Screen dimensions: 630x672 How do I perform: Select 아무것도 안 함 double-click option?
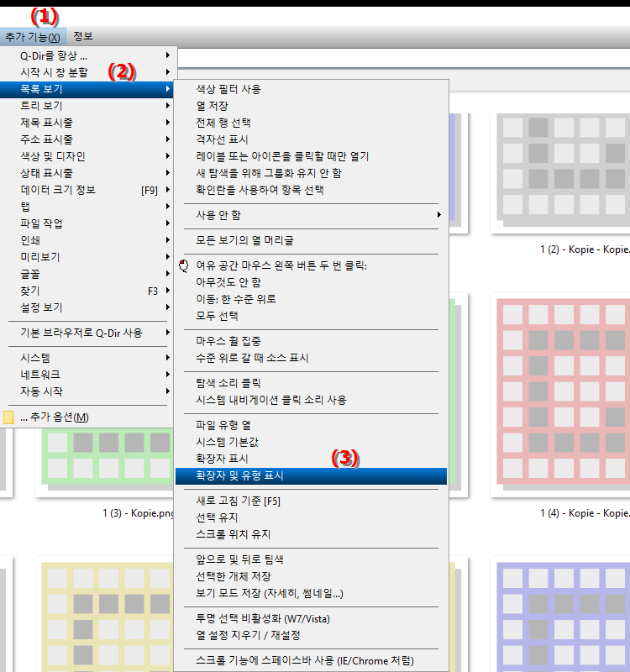(x=311, y=282)
